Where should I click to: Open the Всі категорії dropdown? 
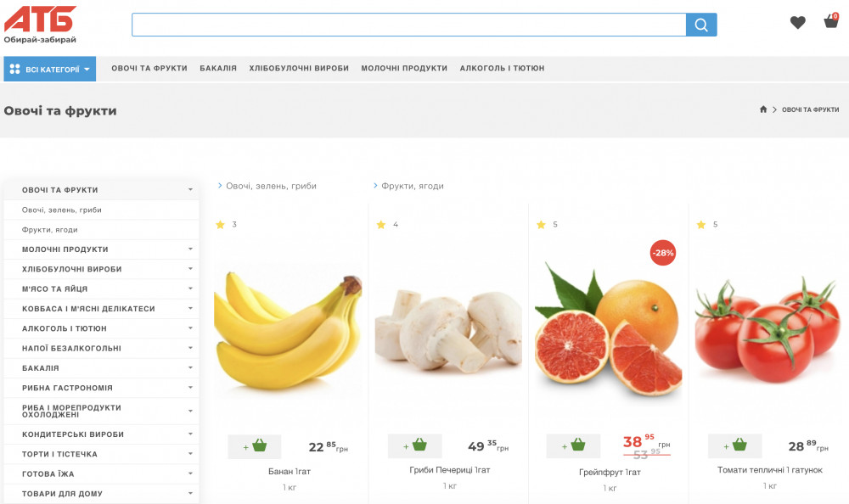pyautogui.click(x=49, y=69)
